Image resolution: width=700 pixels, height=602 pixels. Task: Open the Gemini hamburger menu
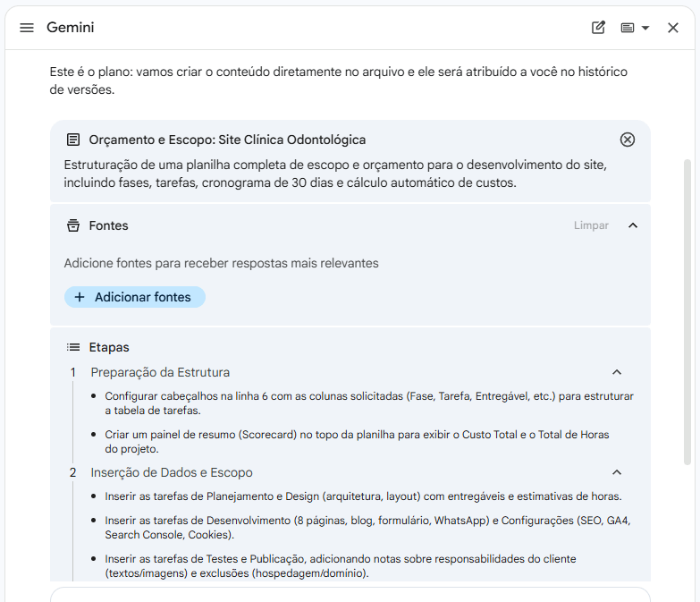pyautogui.click(x=27, y=28)
